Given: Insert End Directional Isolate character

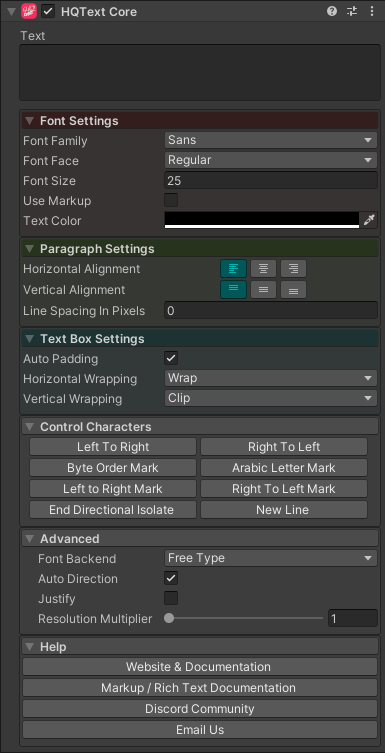Looking at the screenshot, I should [x=113, y=510].
